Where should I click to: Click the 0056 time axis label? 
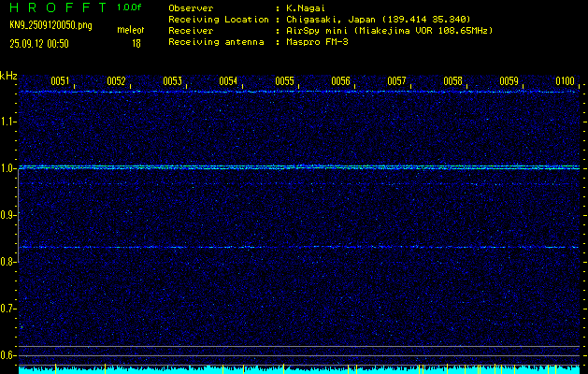click(x=340, y=81)
